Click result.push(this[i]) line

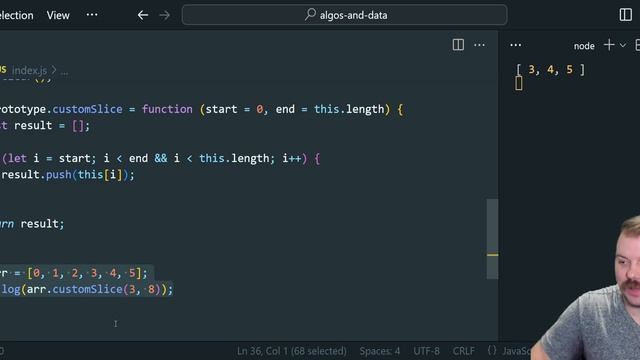pos(68,175)
